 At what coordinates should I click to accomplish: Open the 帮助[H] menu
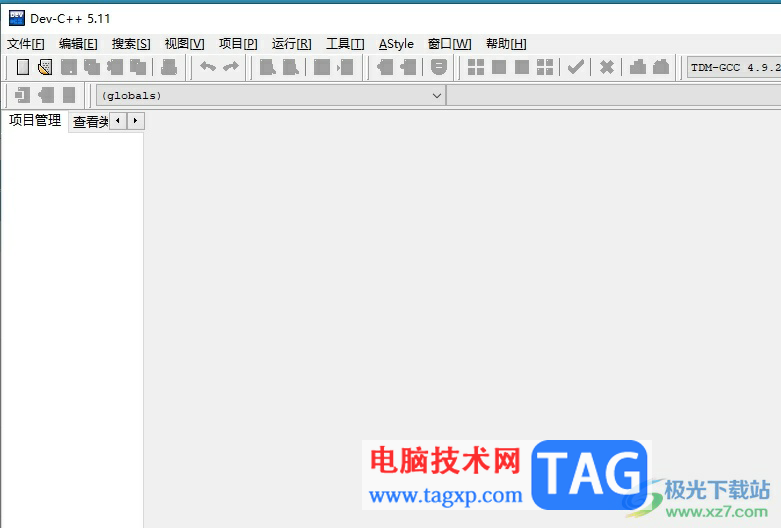[506, 44]
